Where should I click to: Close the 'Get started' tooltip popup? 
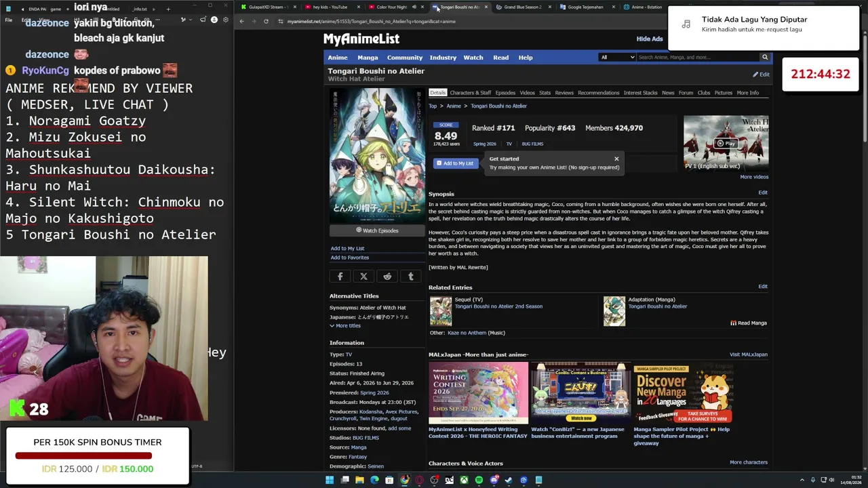coord(616,159)
